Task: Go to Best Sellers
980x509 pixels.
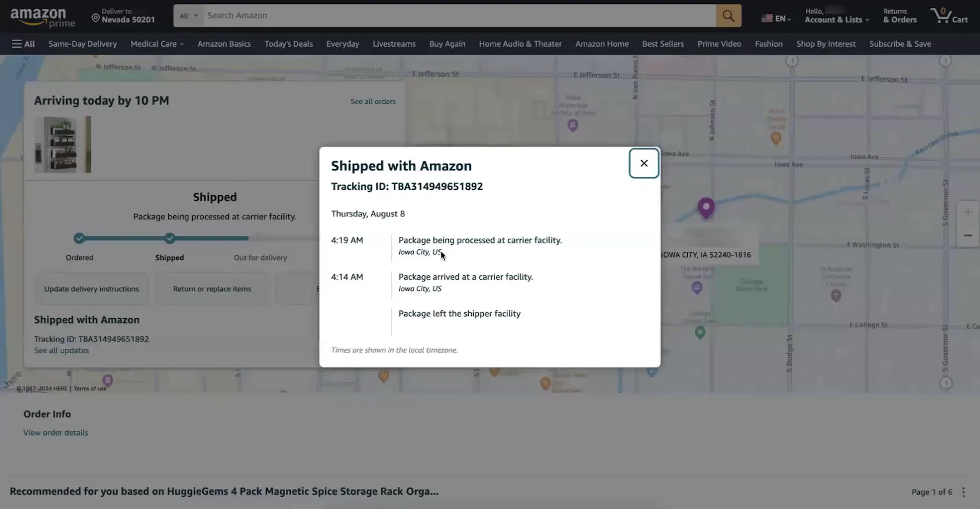Action: coord(663,44)
